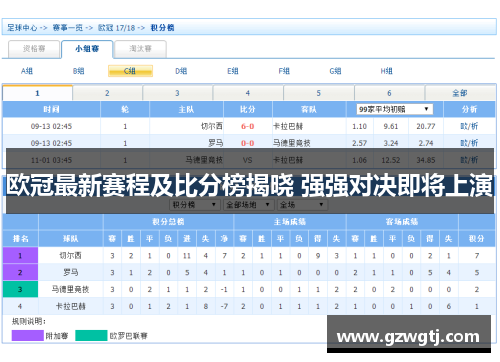Click the 6-0 score link
Image resolution: width=500 pixels, height=362 pixels.
248,126
